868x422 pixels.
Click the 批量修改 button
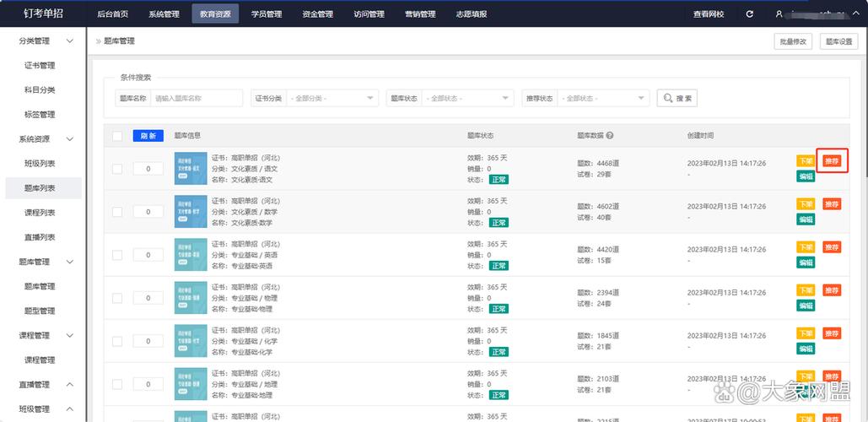[793, 41]
